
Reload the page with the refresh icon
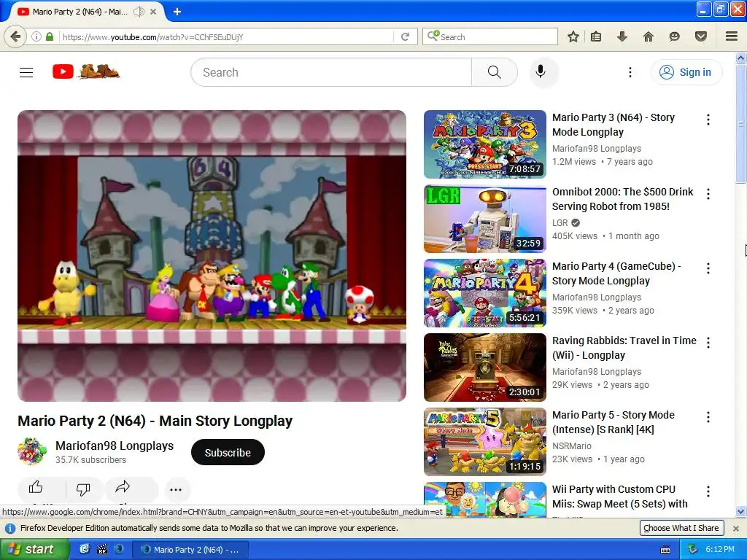coord(405,36)
